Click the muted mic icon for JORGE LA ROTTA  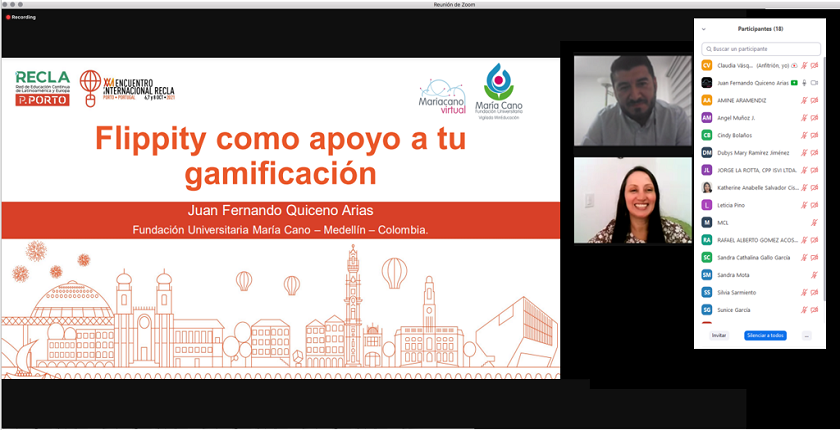pyautogui.click(x=804, y=170)
